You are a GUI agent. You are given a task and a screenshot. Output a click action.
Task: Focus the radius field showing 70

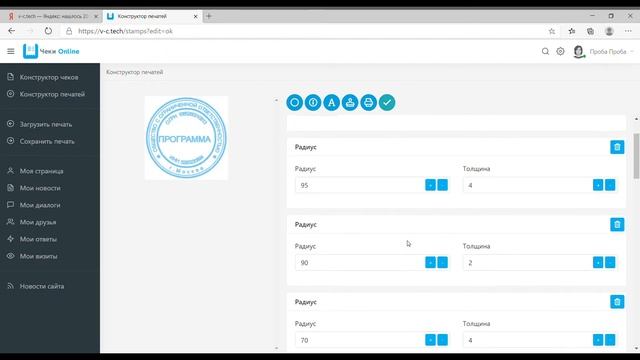[359, 340]
